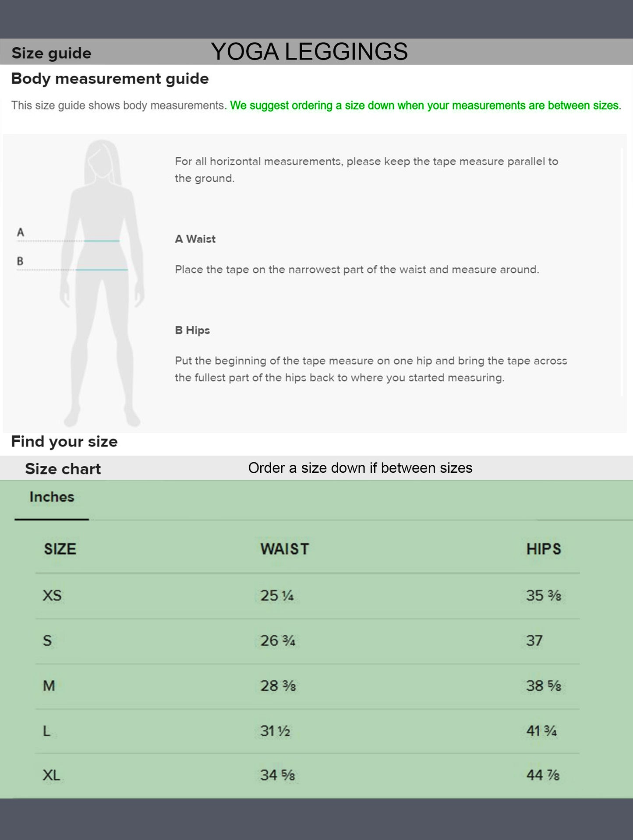
Task: Select the XL size row label
Action: 51,776
